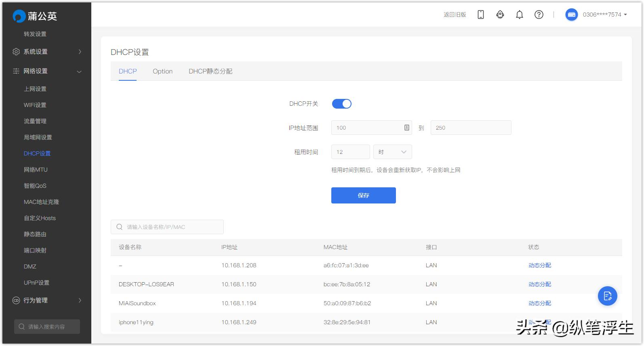
Task: Click the 网络设置 sliders icon
Action: [x=16, y=71]
